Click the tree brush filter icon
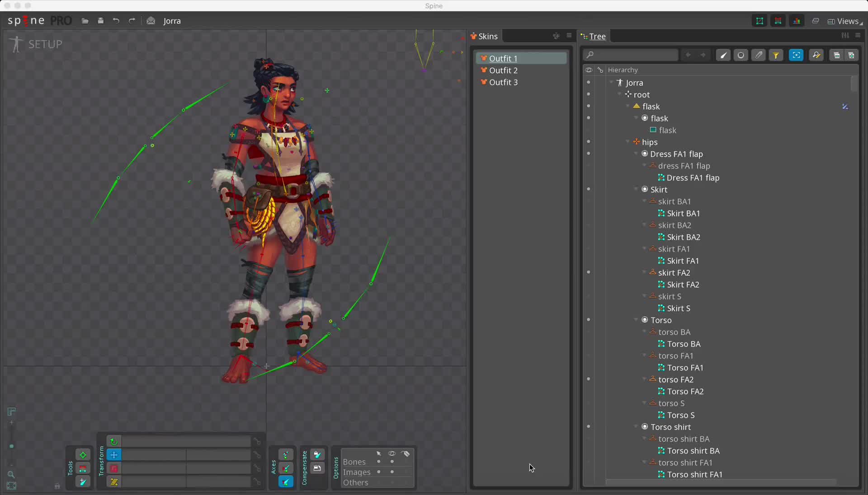868x495 pixels. [x=723, y=55]
